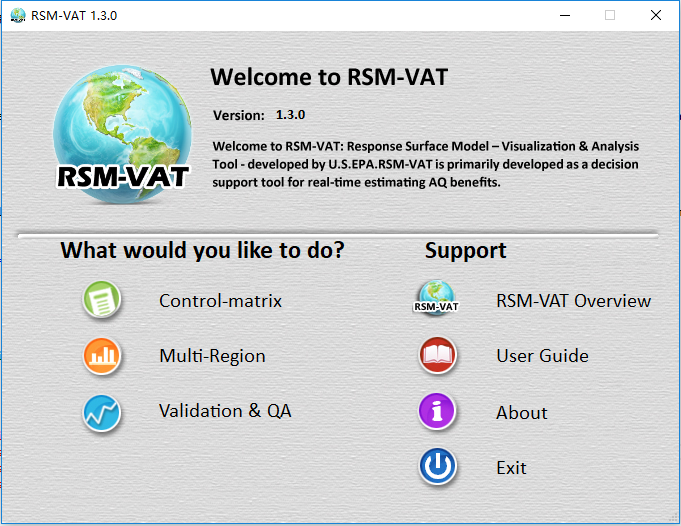Viewport: 681px width, 526px height.
Task: Click the large RSM-VAT globe logo
Action: [122, 134]
